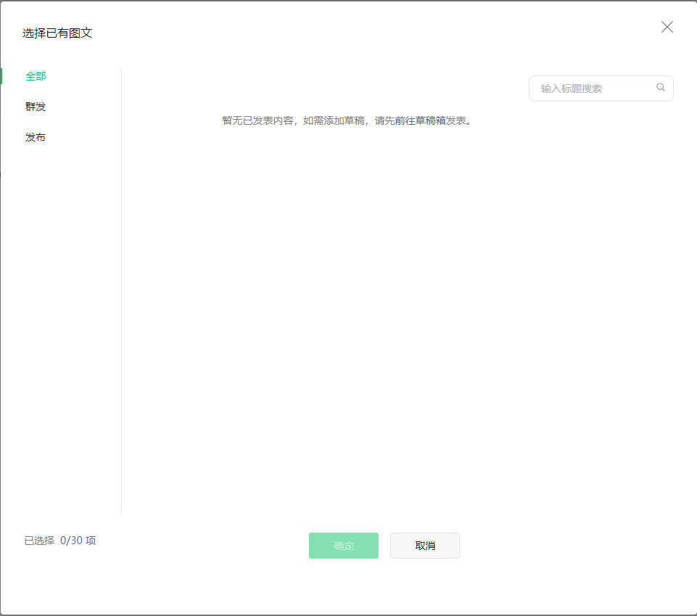Click the 已选择 0/30 项 counter text
Screen dimensions: 697x616
point(60,541)
